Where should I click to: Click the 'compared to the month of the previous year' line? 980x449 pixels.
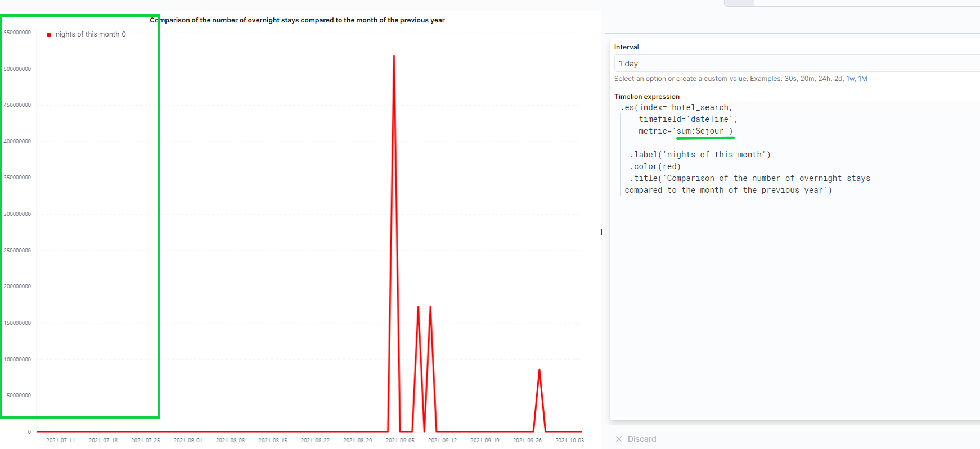728,190
